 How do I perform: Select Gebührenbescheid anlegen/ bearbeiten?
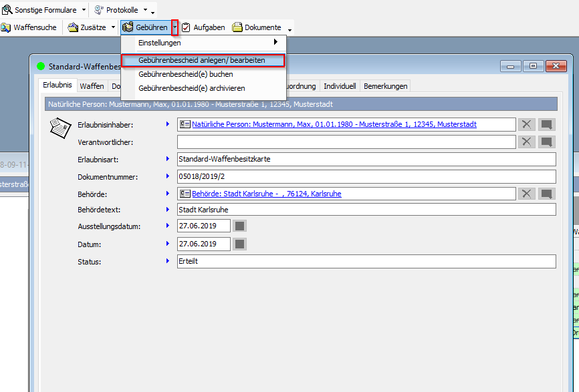tap(202, 60)
